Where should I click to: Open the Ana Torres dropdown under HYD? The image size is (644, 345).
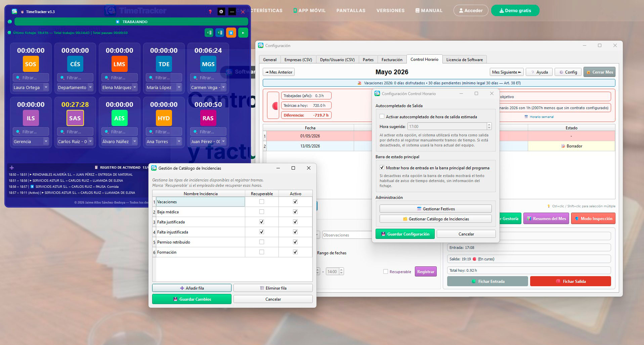(x=164, y=141)
